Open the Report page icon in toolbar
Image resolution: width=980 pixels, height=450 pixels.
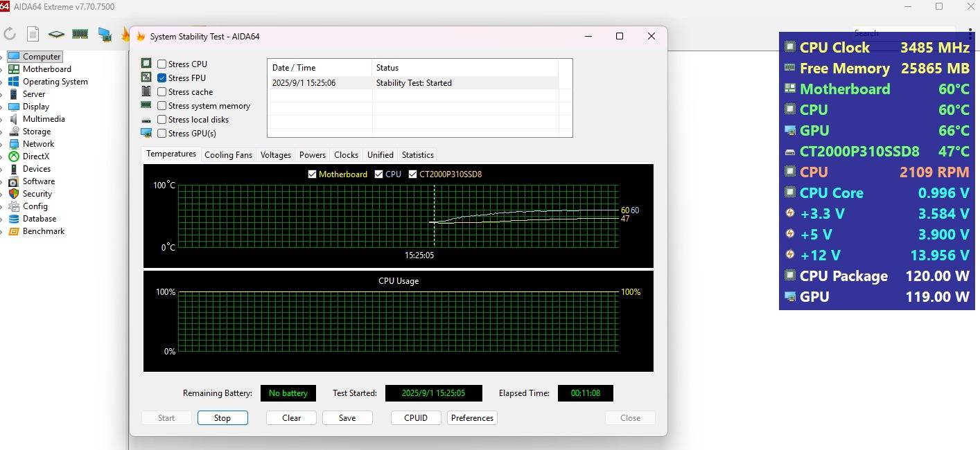pyautogui.click(x=33, y=34)
